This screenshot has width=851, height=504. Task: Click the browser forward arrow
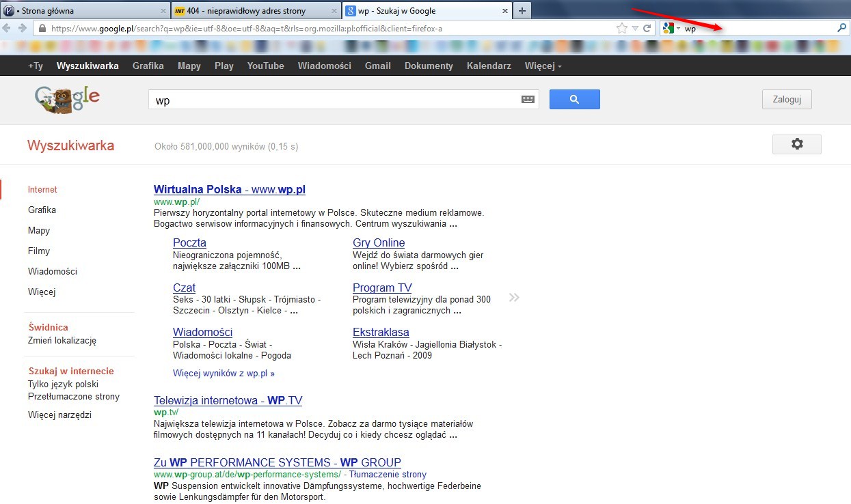click(x=22, y=28)
